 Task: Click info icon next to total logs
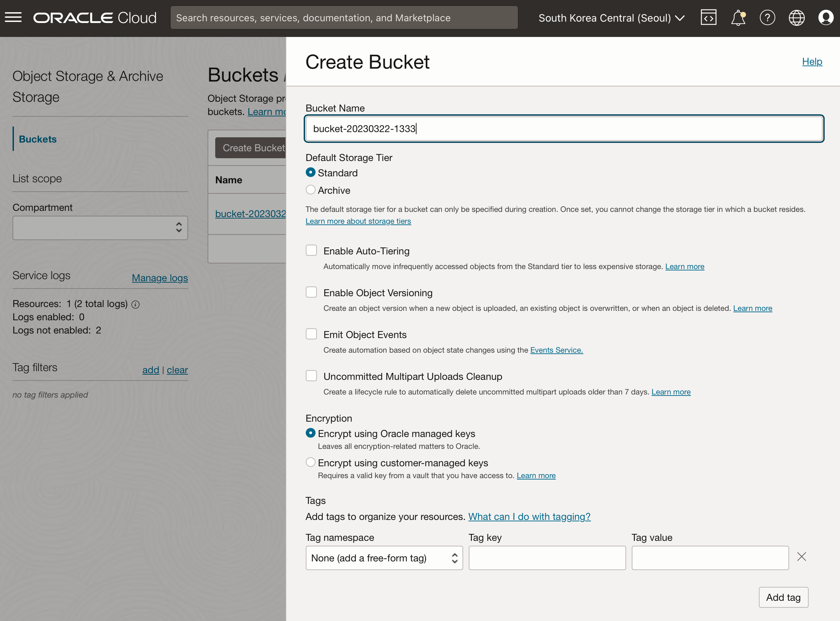[135, 305]
